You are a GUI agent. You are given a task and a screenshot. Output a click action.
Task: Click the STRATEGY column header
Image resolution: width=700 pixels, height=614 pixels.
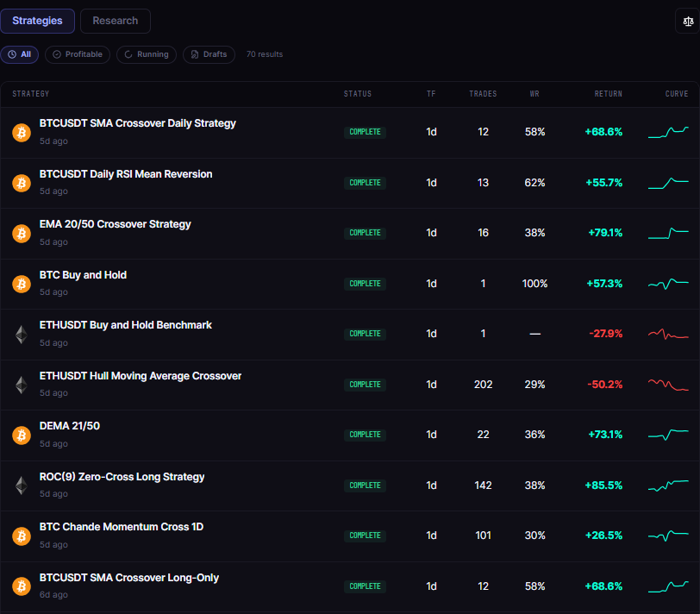[31, 94]
